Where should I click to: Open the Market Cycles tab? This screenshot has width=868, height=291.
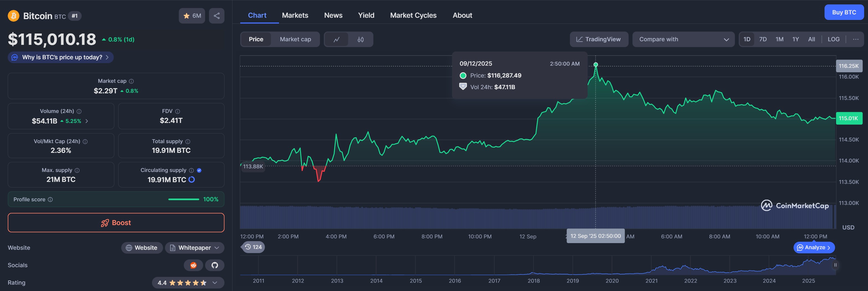[x=413, y=16]
